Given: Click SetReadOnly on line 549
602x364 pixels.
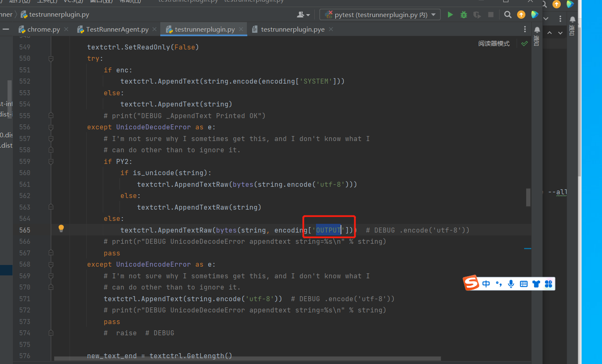Looking at the screenshot, I should click(147, 47).
